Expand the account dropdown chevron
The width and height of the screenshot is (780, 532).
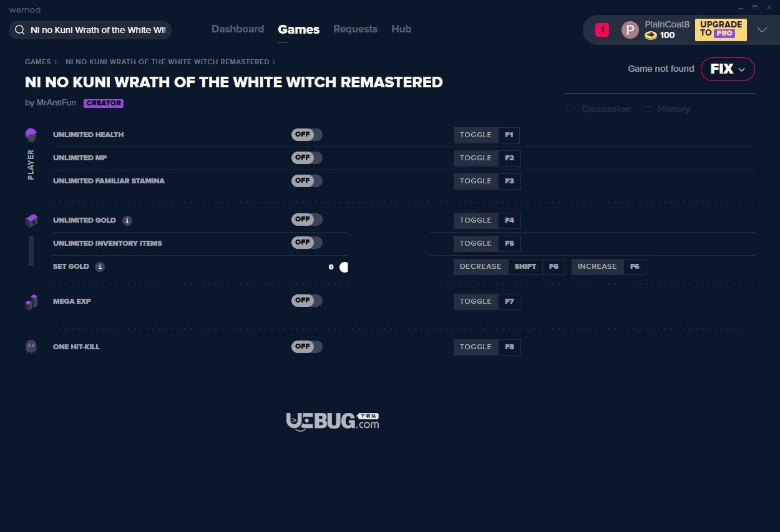[x=762, y=29]
